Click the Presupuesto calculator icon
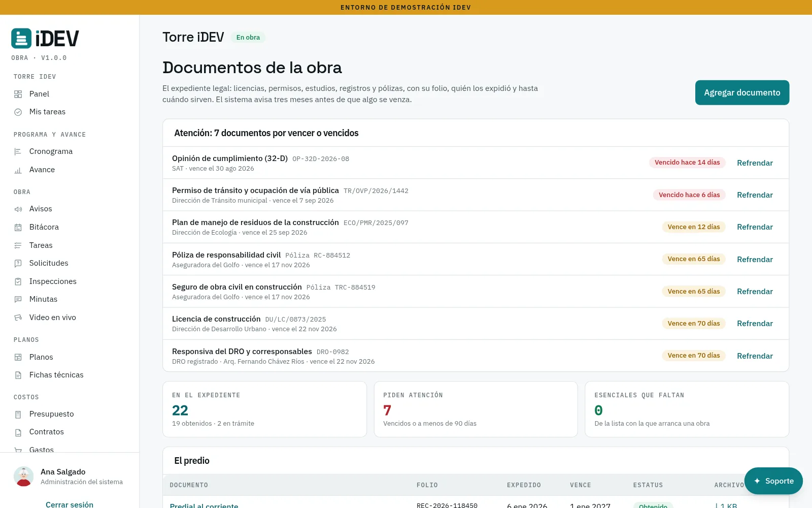 coord(18,414)
